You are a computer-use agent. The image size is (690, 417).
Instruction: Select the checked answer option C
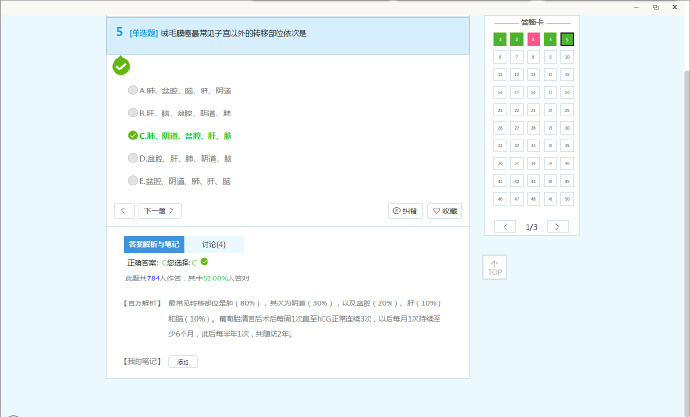[x=133, y=135]
